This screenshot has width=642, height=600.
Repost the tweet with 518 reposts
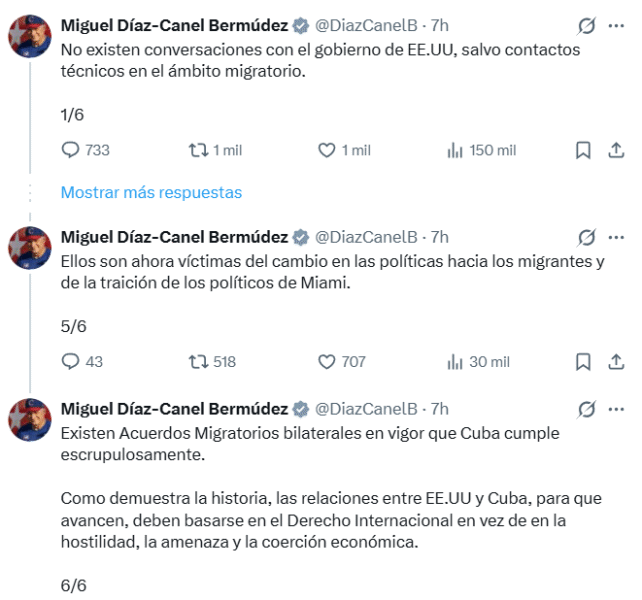click(x=198, y=362)
